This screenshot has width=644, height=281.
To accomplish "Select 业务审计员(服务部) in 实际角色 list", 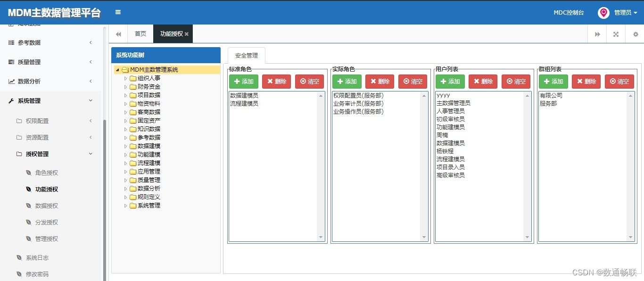I will (358, 103).
